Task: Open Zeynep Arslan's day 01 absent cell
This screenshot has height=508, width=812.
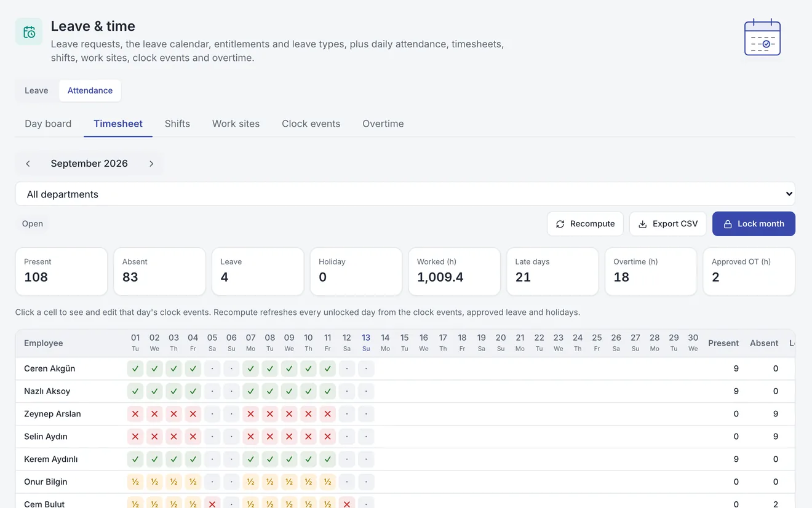Action: coord(135,414)
